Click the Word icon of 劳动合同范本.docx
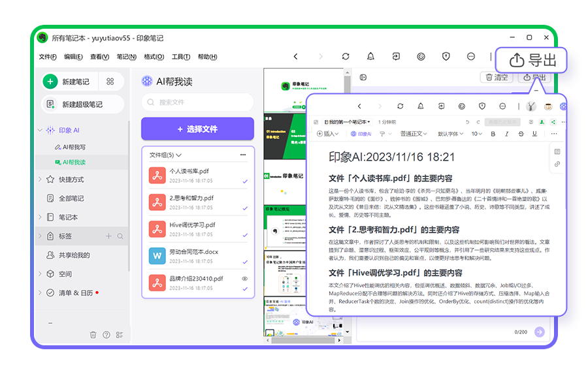 [x=157, y=256]
